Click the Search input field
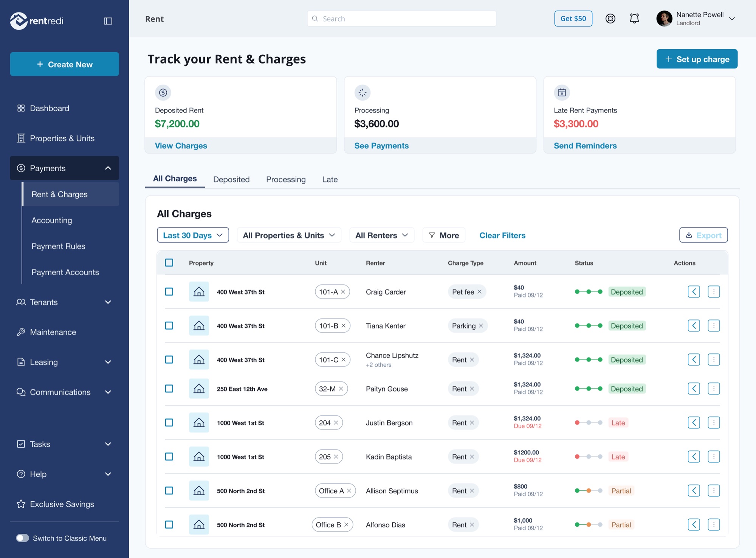This screenshot has height=558, width=756. coord(401,19)
